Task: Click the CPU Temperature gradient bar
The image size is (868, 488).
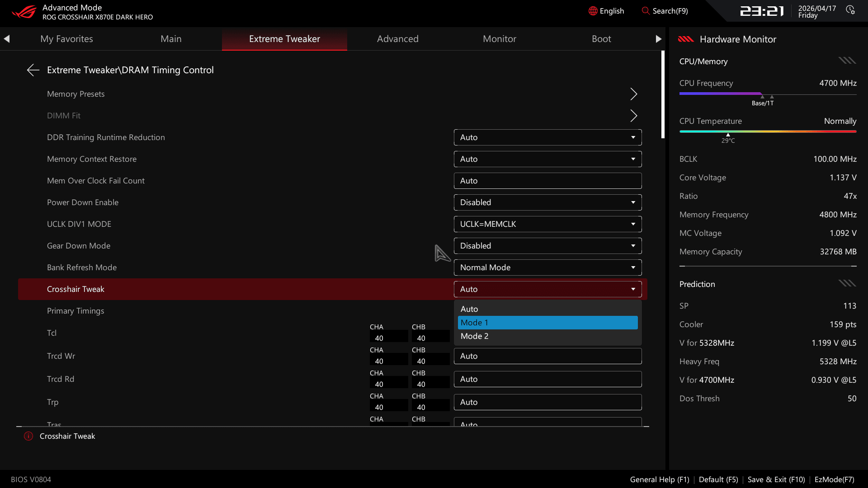Action: point(767,131)
